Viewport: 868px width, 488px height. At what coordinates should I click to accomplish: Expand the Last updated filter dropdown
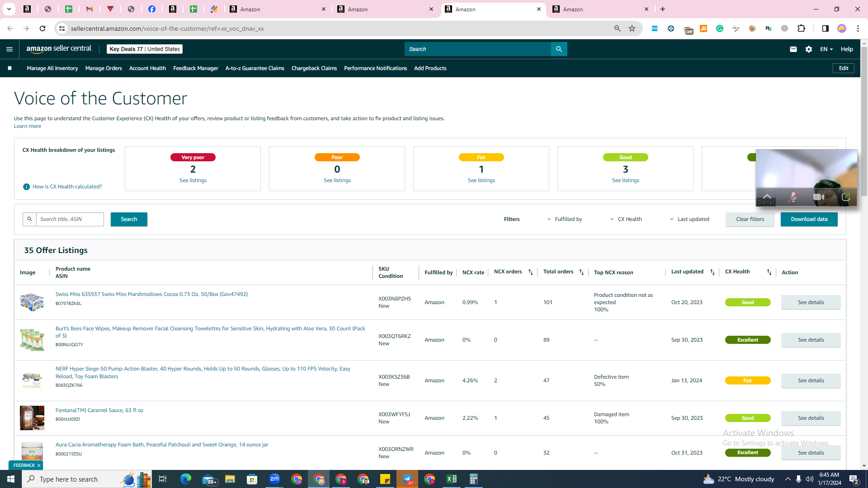[x=689, y=219]
